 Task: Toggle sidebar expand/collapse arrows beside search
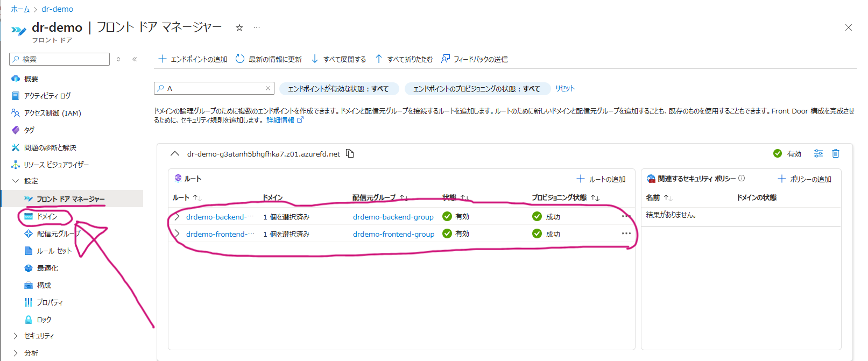click(118, 59)
